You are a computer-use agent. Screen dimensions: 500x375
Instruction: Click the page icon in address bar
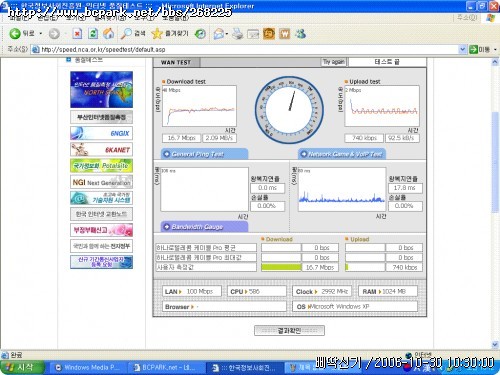pyautogui.click(x=35, y=49)
